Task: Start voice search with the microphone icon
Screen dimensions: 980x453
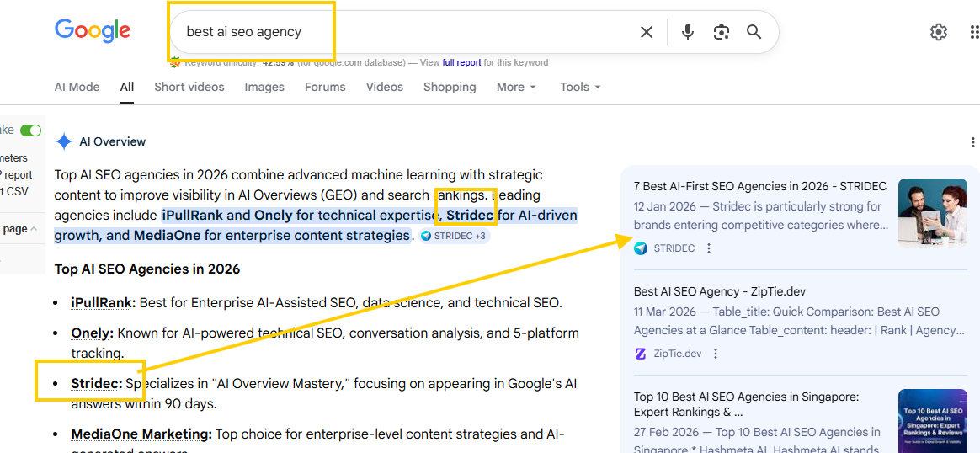Action: coord(688,32)
